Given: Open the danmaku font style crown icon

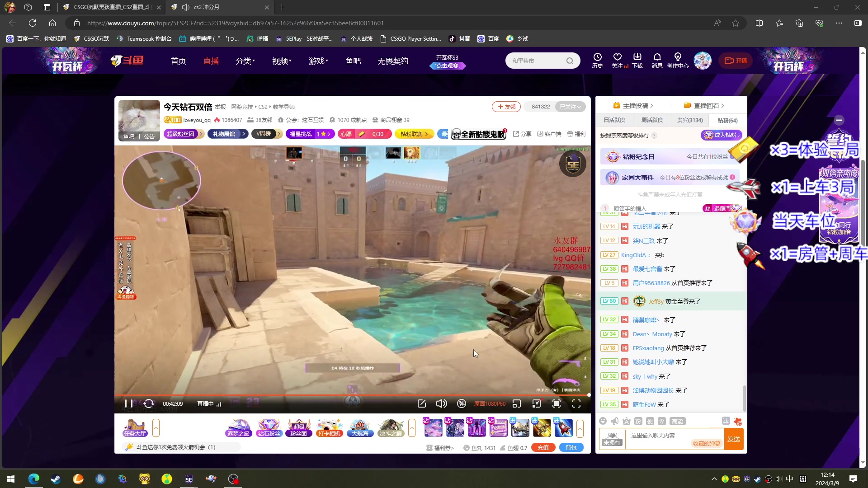Looking at the screenshot, I should [x=626, y=421].
